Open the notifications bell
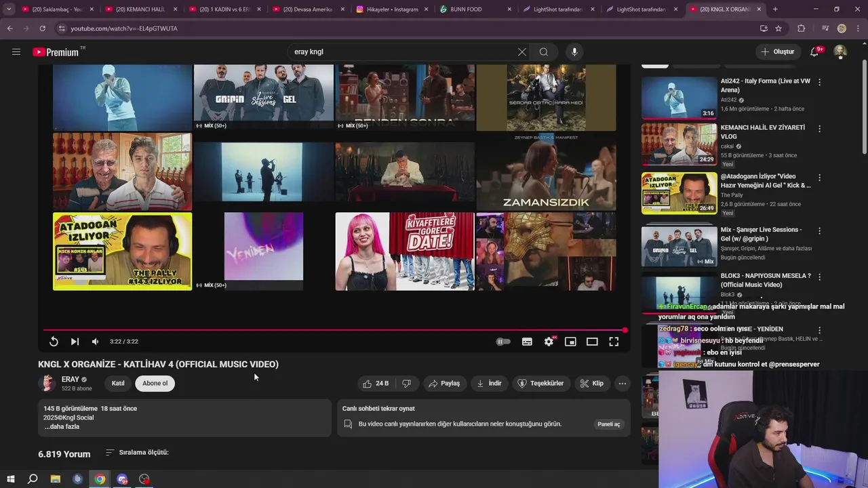The image size is (868, 488). pos(814,52)
